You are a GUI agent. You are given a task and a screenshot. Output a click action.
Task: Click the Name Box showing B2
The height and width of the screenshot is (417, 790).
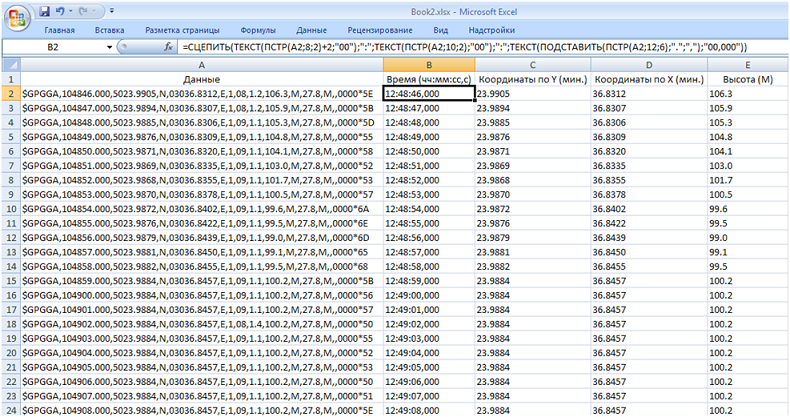point(53,47)
